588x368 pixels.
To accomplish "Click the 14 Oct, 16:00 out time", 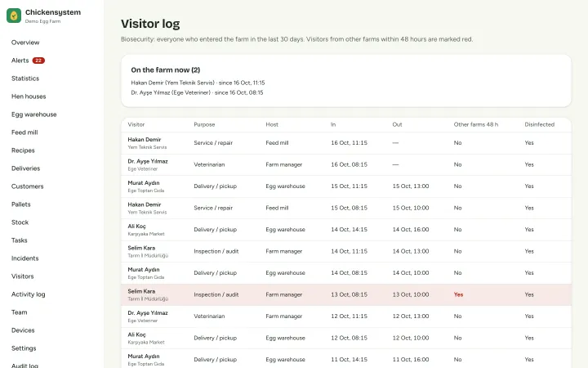I will [411, 230].
